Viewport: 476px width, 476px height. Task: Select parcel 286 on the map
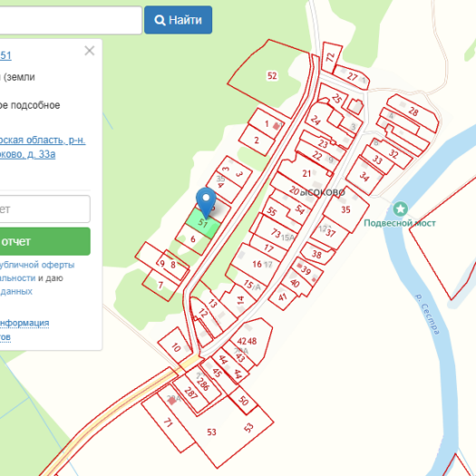click(x=203, y=384)
